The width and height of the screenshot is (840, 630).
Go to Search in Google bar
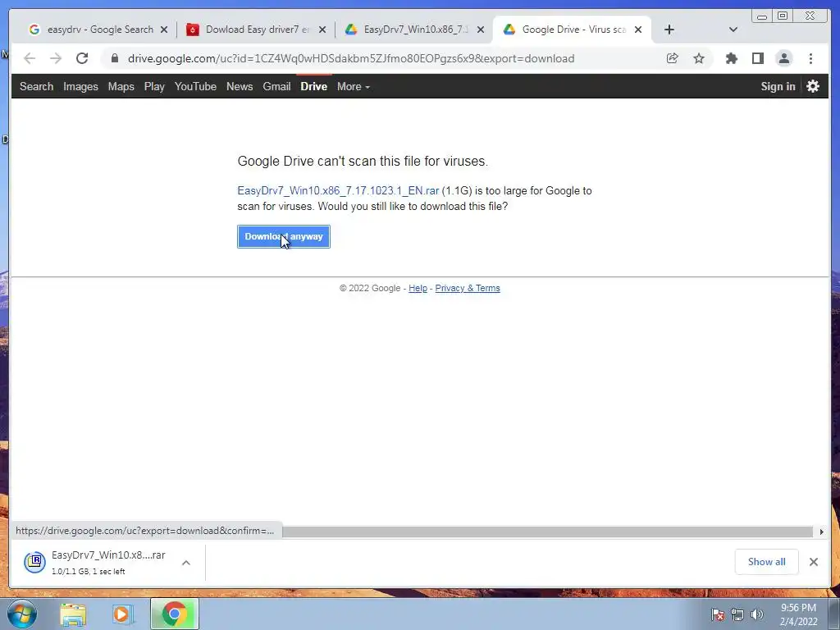[x=36, y=86]
